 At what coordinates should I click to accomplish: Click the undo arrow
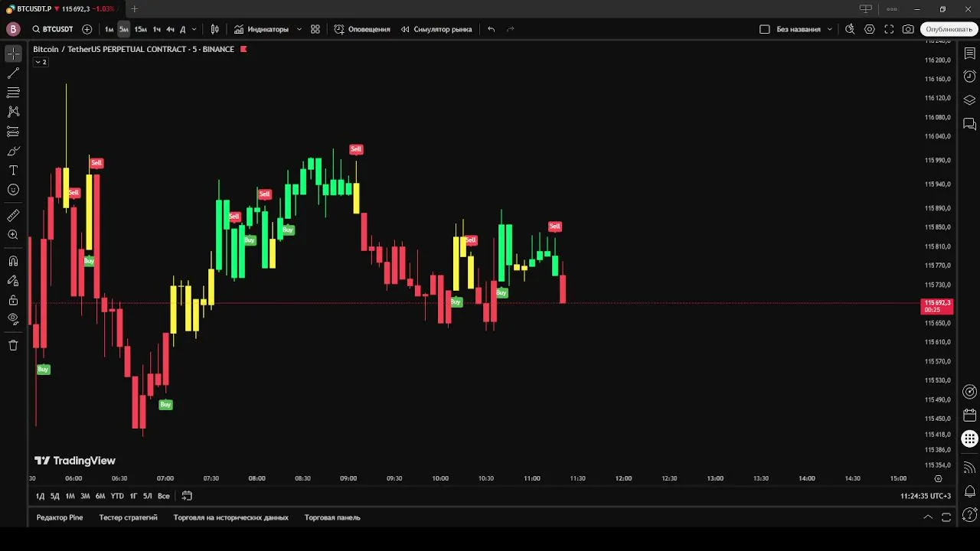(492, 29)
